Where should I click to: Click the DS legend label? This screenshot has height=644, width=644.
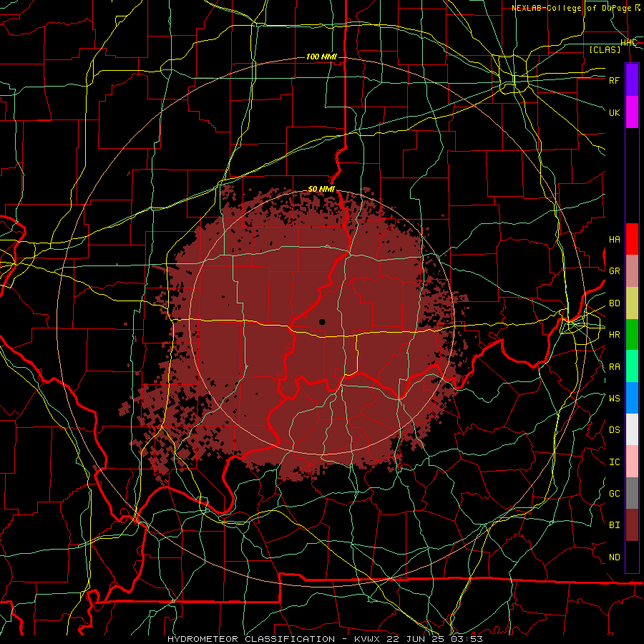[614, 430]
